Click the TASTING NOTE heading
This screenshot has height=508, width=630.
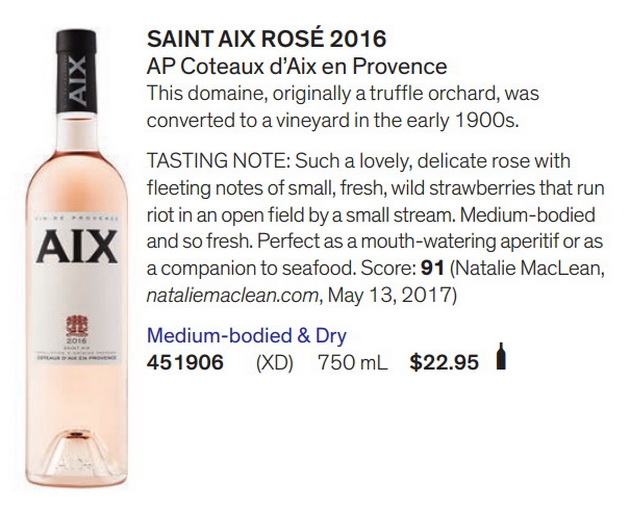point(218,161)
